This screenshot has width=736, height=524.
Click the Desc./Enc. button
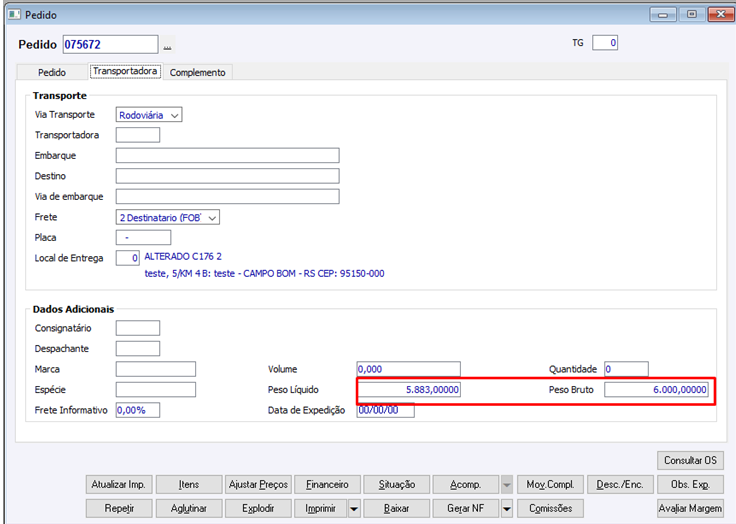coord(620,484)
